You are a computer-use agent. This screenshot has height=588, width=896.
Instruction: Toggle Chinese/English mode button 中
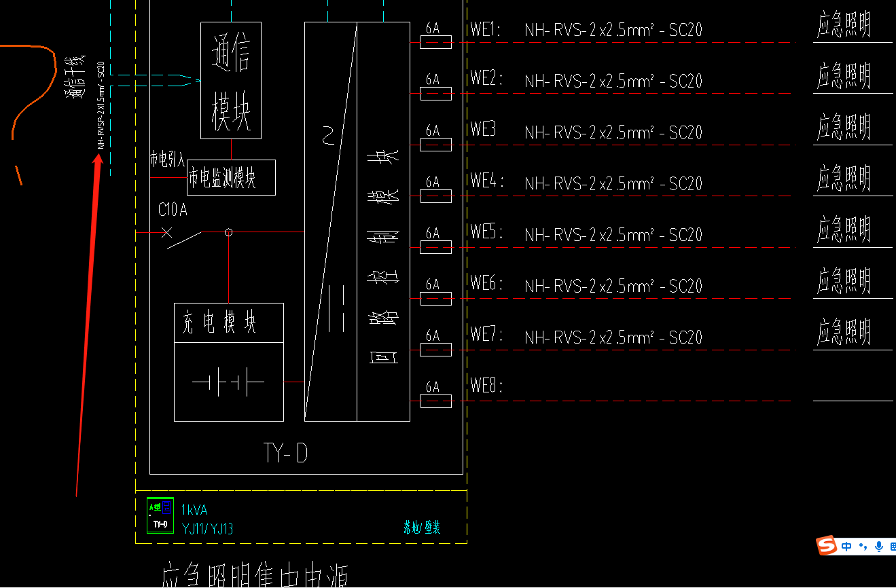(846, 546)
